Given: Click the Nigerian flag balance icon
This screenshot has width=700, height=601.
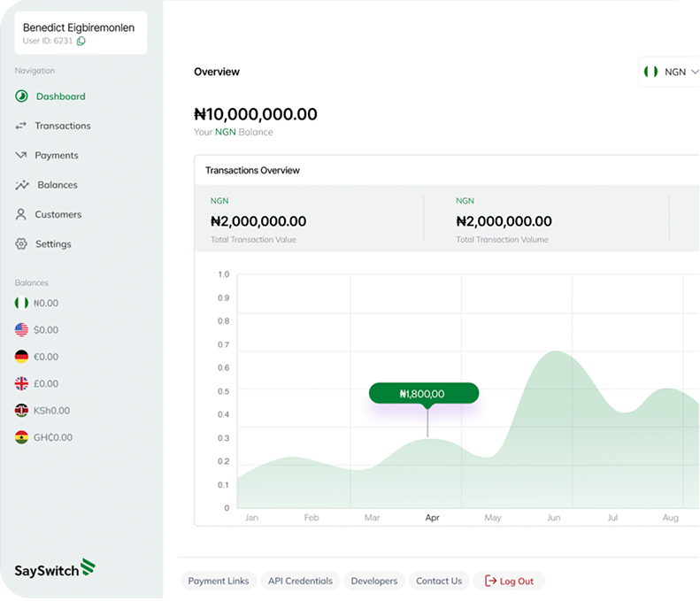Looking at the screenshot, I should pos(21,303).
